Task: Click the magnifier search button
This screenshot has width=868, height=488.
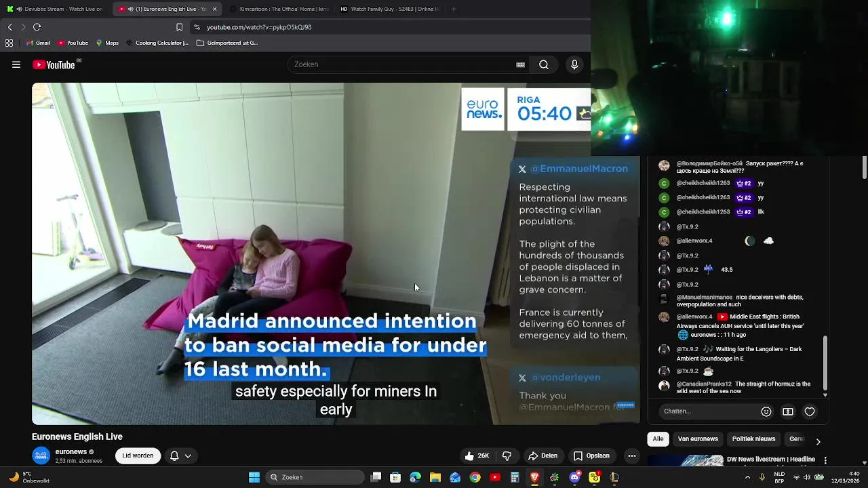Action: click(x=544, y=65)
